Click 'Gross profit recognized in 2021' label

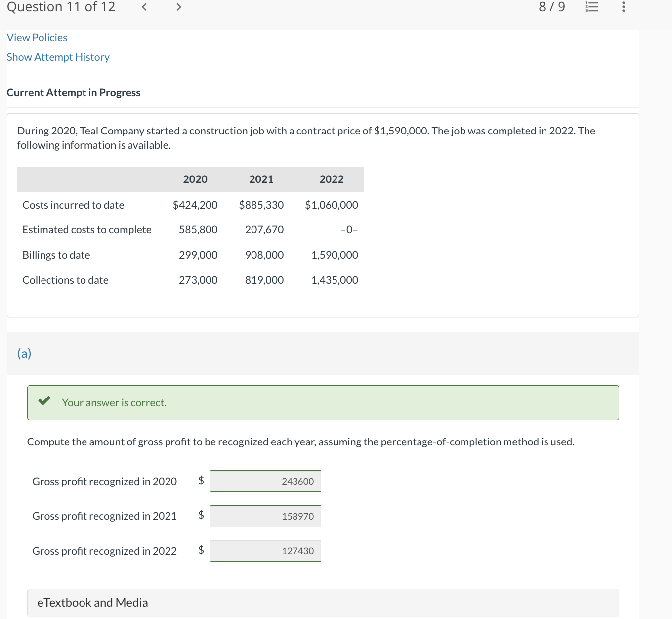tap(105, 516)
